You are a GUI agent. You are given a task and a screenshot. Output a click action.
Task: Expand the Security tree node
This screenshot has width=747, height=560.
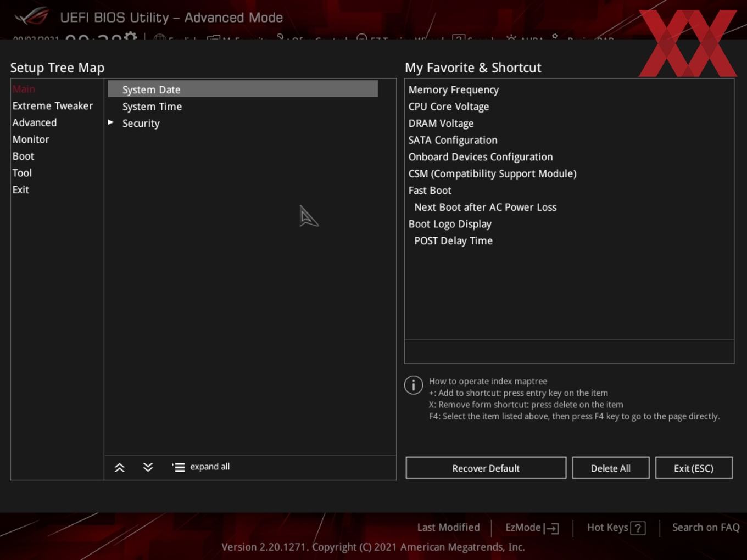110,122
